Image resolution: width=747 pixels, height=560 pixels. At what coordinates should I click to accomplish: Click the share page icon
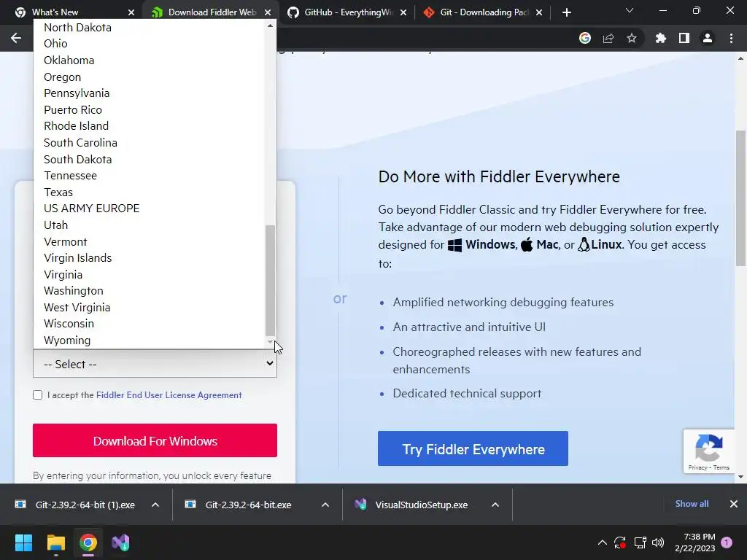(608, 38)
